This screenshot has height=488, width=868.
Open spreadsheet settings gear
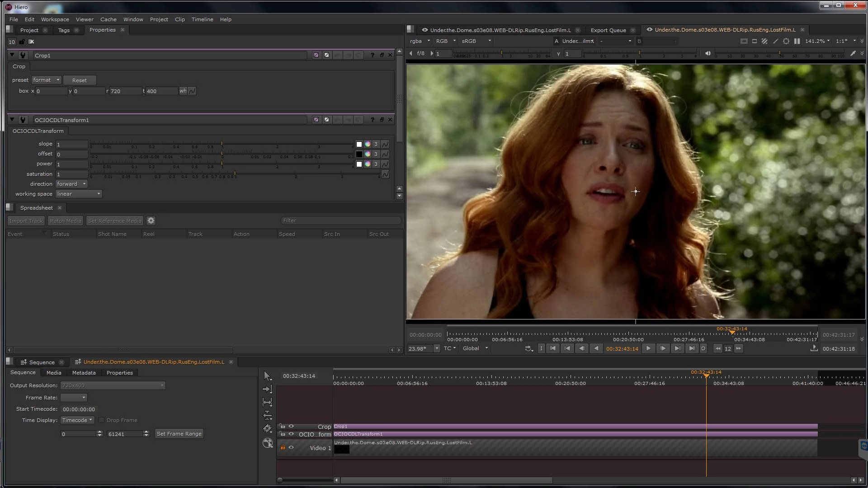coord(151,221)
